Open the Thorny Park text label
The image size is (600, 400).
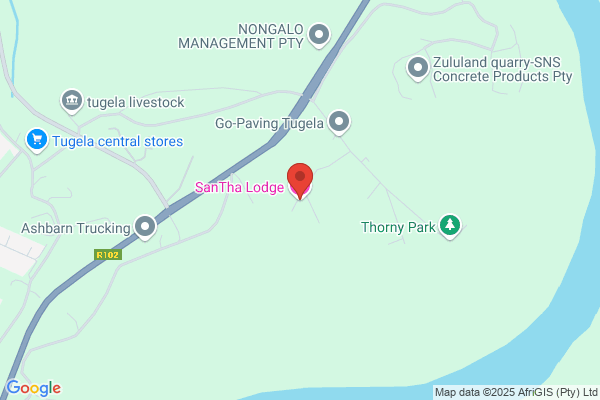[x=398, y=227]
